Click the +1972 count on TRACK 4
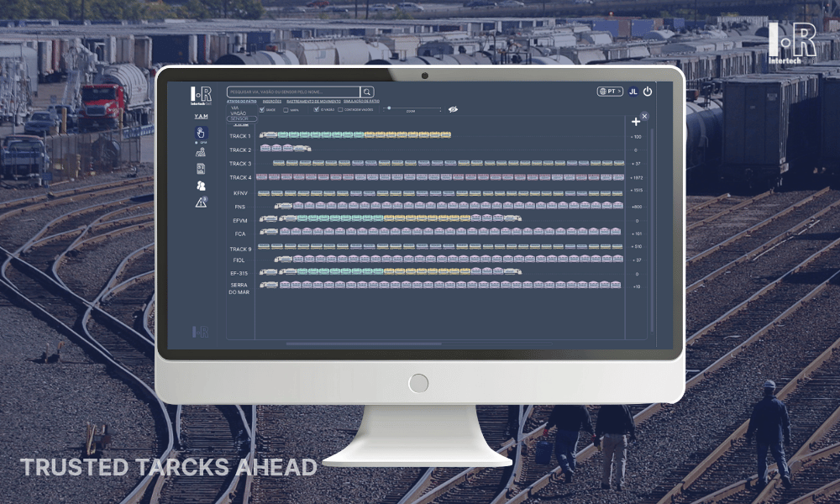 click(637, 178)
